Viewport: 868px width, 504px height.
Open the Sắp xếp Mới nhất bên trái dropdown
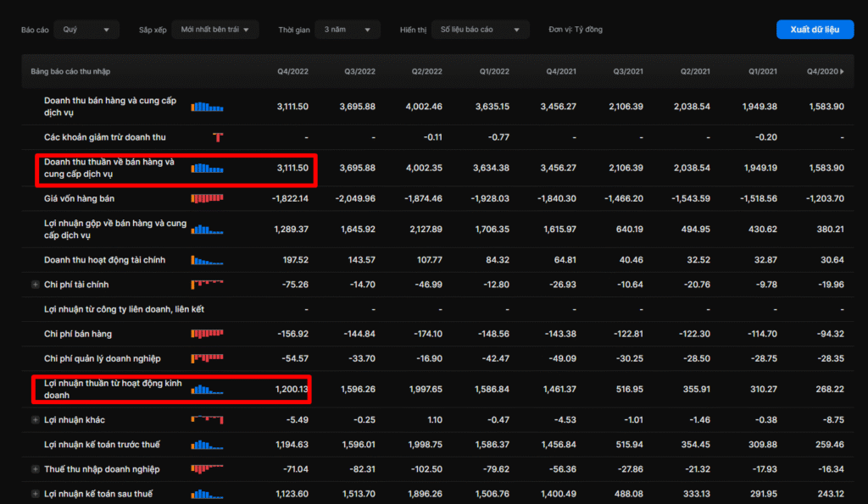pyautogui.click(x=214, y=30)
